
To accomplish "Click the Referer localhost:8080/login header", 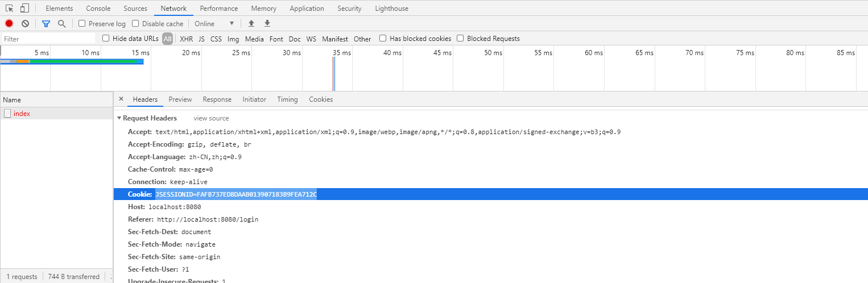I will coord(193,219).
